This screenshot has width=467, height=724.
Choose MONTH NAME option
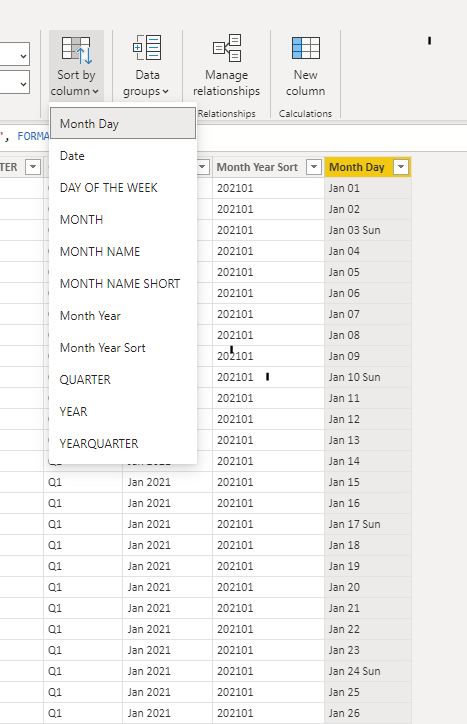click(123, 252)
